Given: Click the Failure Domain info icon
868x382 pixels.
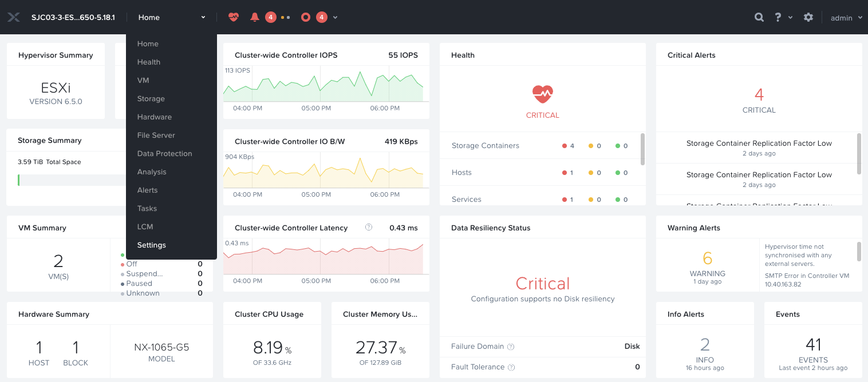Looking at the screenshot, I should pos(511,347).
